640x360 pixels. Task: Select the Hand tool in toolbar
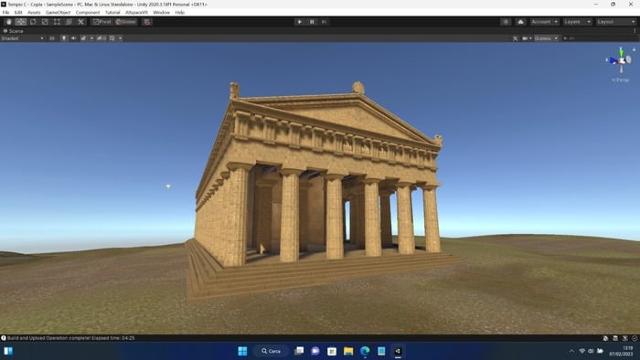9,22
